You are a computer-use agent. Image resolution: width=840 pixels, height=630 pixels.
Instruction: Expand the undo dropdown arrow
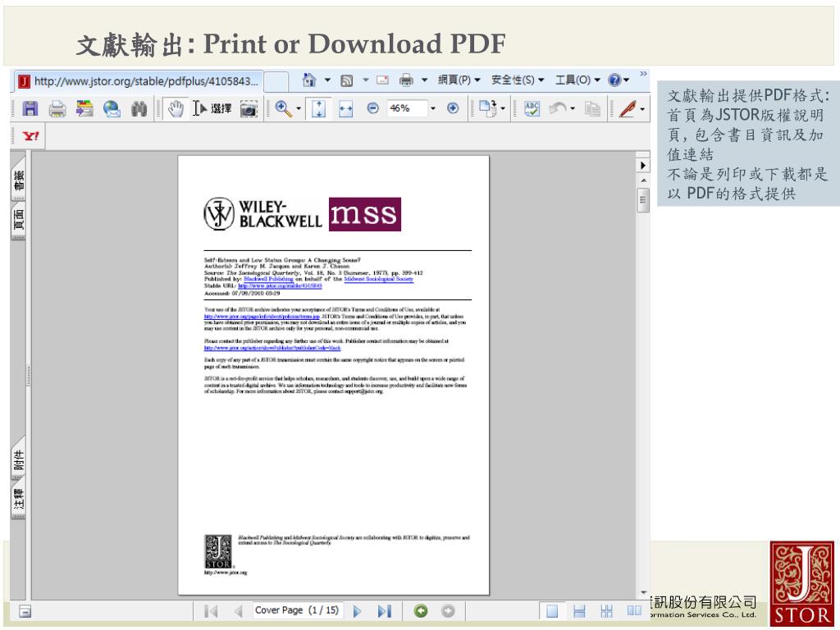click(x=573, y=109)
